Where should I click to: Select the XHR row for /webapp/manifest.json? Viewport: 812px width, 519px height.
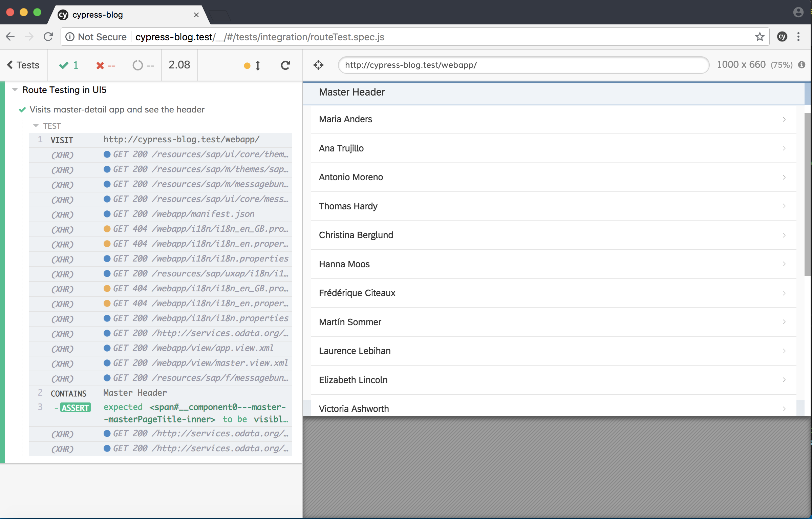tap(161, 214)
